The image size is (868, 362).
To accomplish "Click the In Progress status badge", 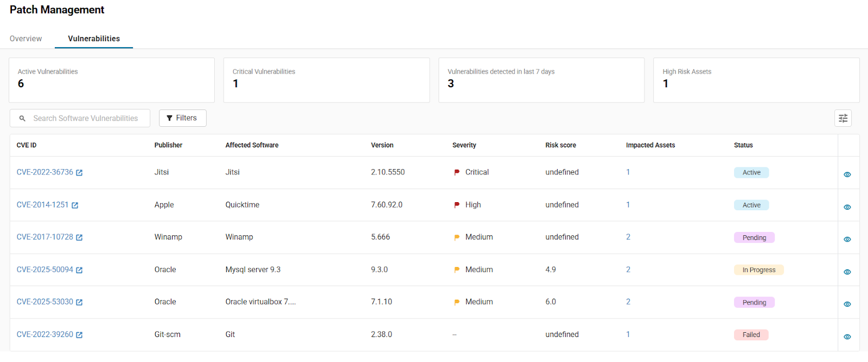I will click(x=759, y=270).
